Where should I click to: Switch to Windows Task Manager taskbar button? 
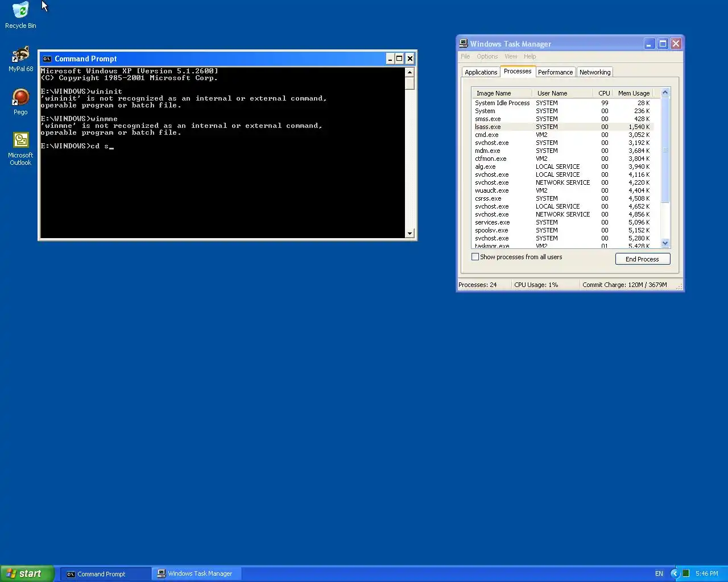(x=197, y=574)
